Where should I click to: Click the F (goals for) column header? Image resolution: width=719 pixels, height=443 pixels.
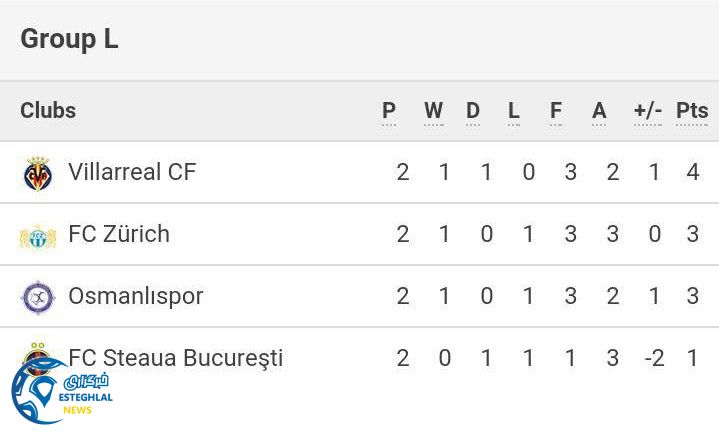click(x=556, y=111)
